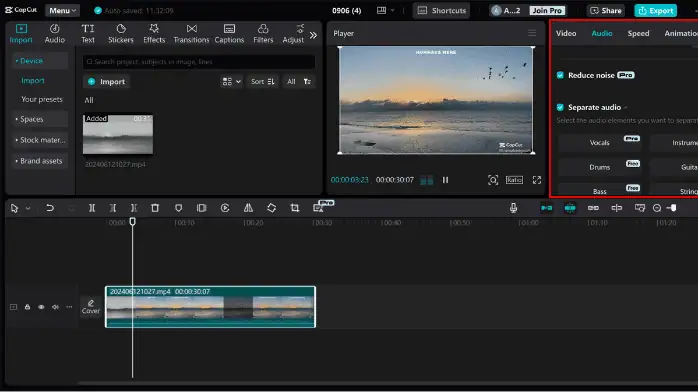This screenshot has height=392, width=698.
Task: Open the layout dropdown in title bar
Action: [386, 10]
